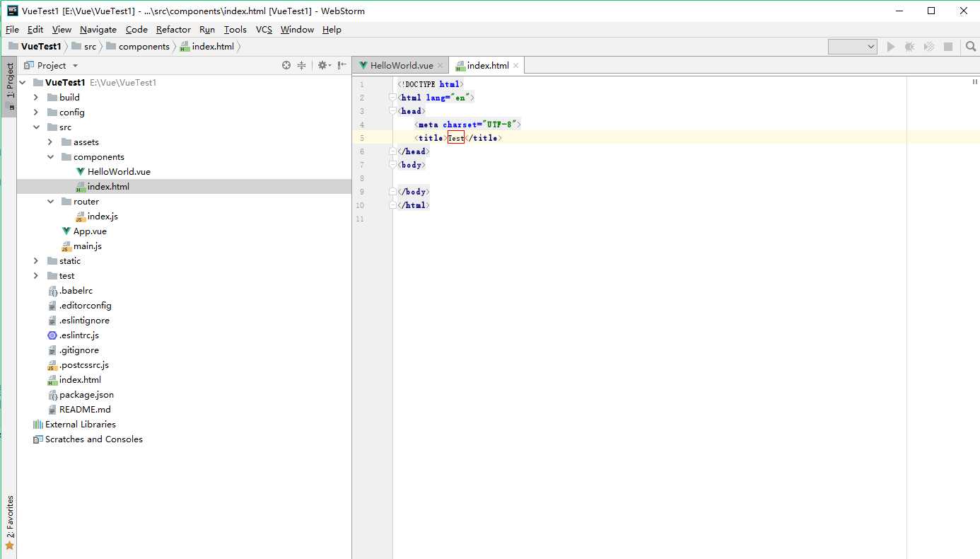Click the Search Everywhere magnifier icon
The width and height of the screenshot is (980, 559).
pos(970,47)
